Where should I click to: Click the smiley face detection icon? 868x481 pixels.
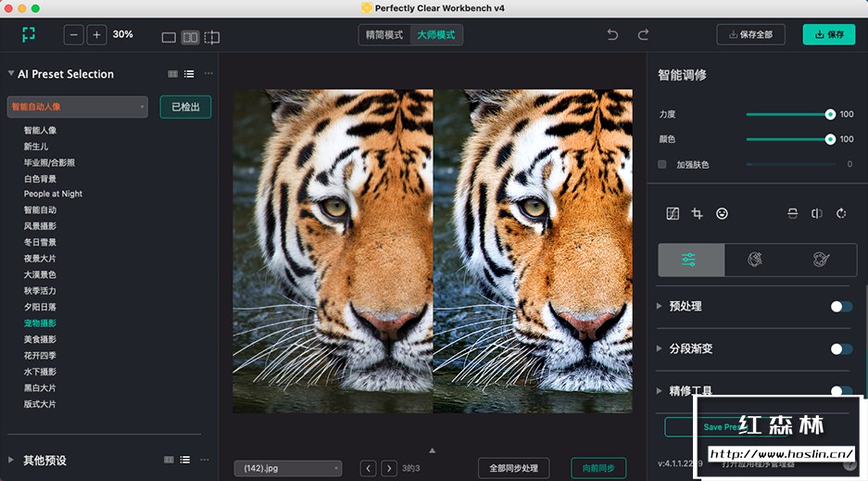pyautogui.click(x=722, y=214)
